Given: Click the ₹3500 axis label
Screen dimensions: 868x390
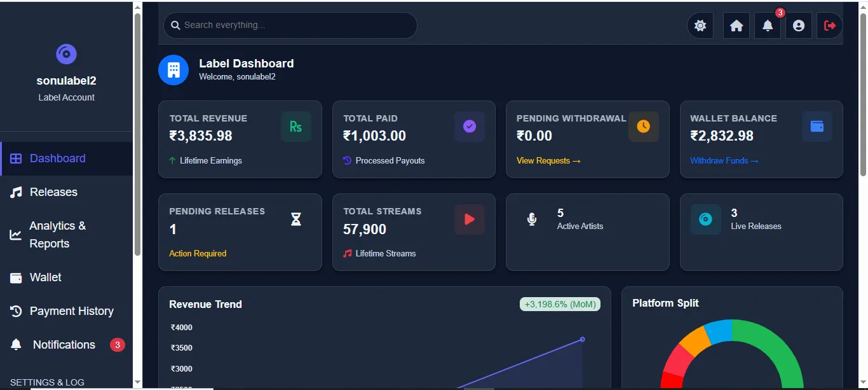Looking at the screenshot, I should (181, 348).
